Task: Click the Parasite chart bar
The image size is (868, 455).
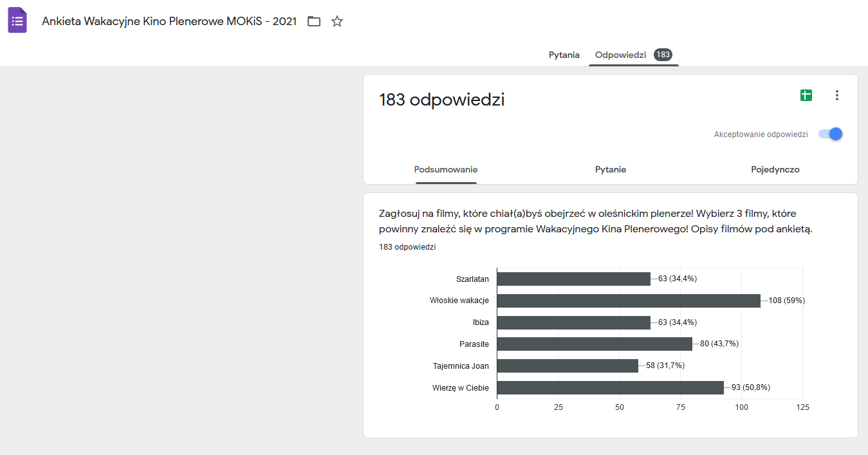Action: click(x=595, y=344)
